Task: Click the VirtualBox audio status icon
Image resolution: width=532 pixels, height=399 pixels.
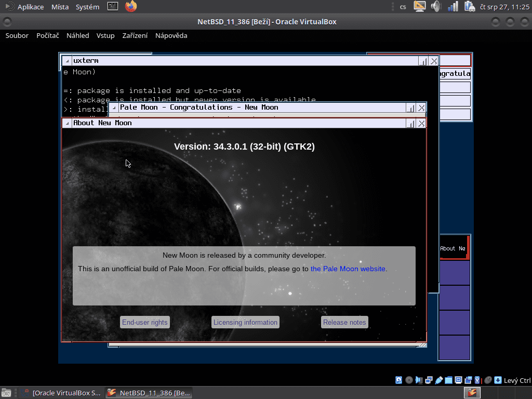Action: 419,380
